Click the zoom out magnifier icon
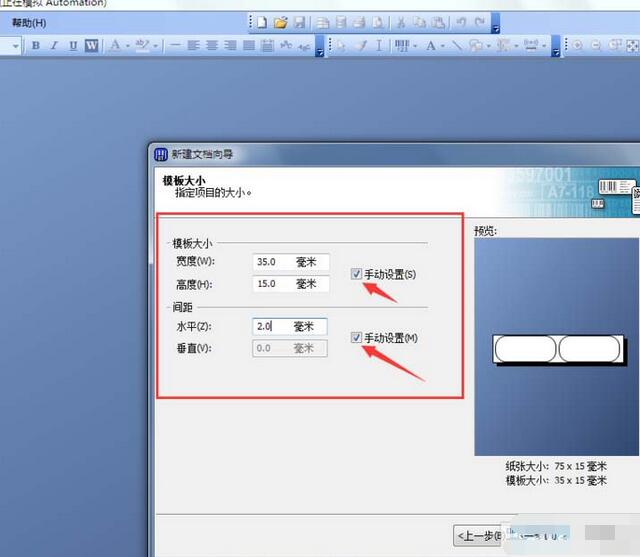This screenshot has width=640, height=557. [x=596, y=45]
